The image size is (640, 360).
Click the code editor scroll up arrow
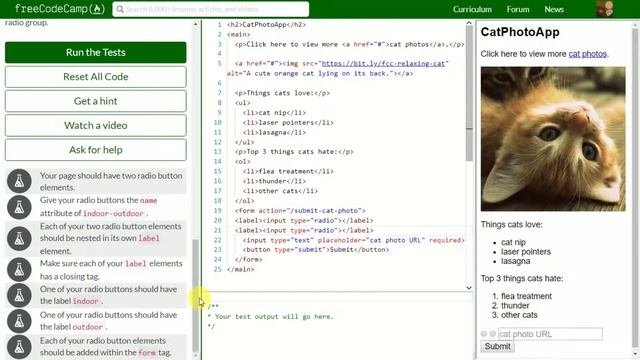tap(469, 23)
